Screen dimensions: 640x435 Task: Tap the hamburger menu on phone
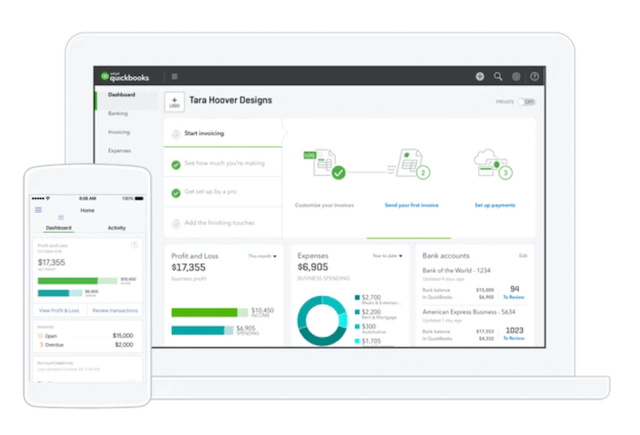point(38,210)
